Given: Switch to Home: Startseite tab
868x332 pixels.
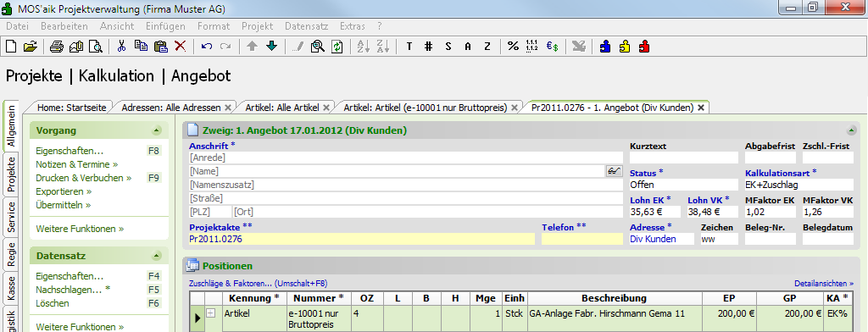Looking at the screenshot, I should tap(72, 108).
